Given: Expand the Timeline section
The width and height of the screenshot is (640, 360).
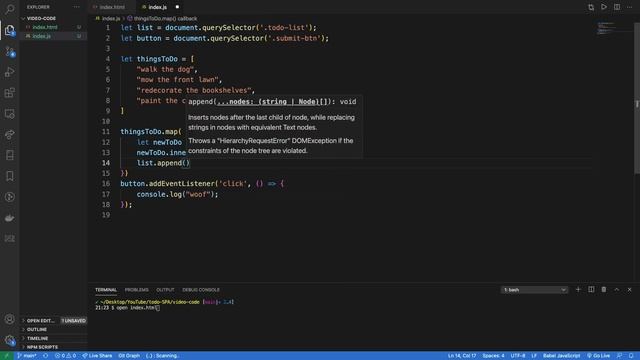Looking at the screenshot, I should click(54, 338).
